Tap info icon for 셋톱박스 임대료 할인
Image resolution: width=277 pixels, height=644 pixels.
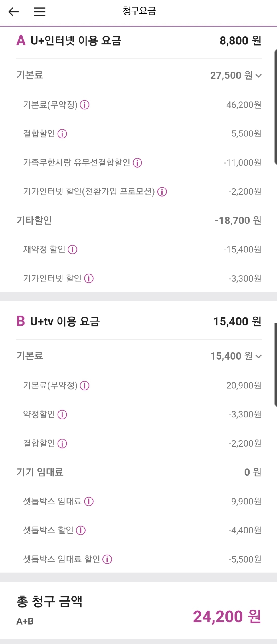tap(107, 559)
